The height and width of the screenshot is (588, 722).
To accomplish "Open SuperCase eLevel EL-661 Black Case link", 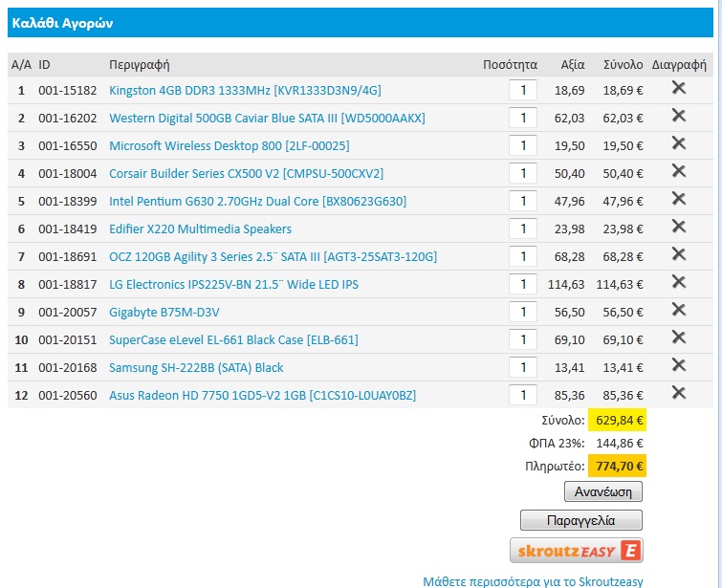I will pos(233,339).
